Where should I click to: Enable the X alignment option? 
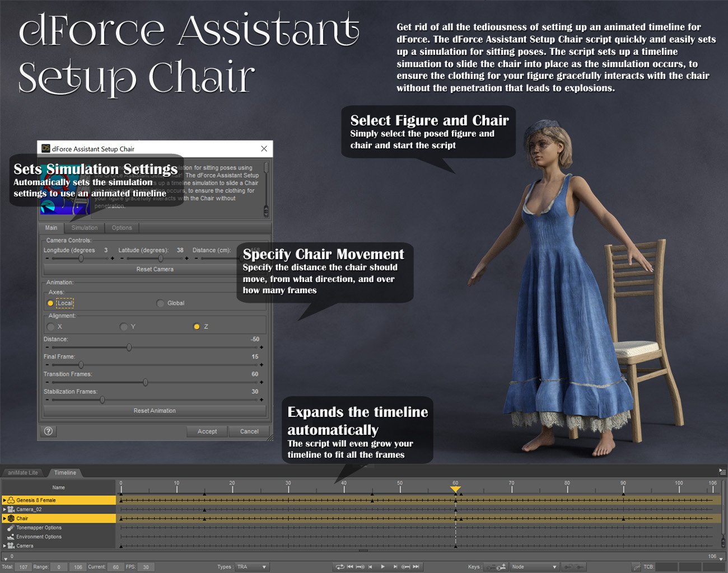click(x=50, y=325)
